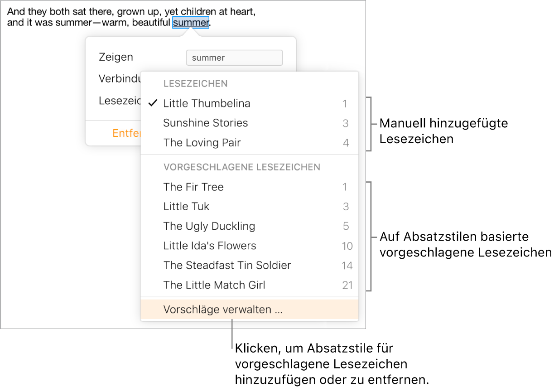Screen dimensions: 554x392
Task: Click the highlighted word summer link
Action: pyautogui.click(x=191, y=23)
